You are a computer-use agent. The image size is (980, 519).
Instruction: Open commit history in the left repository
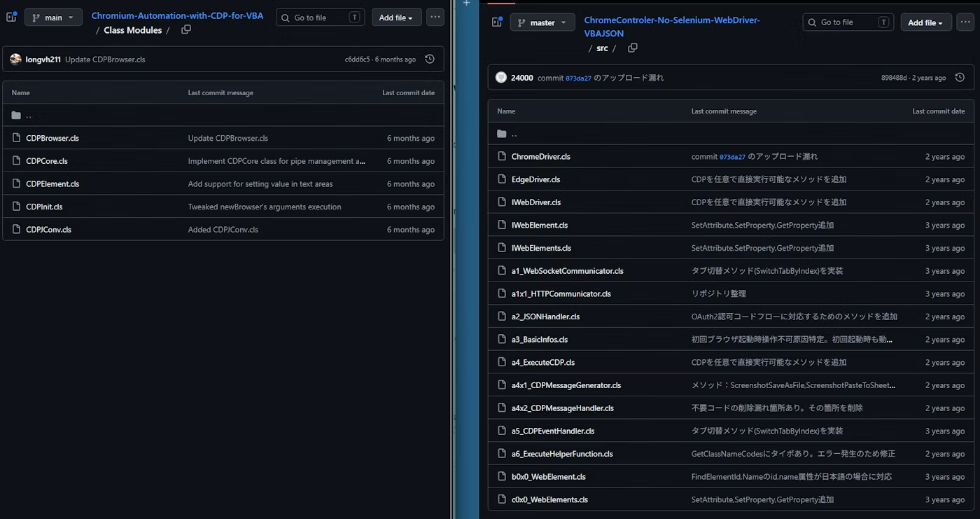tap(430, 59)
